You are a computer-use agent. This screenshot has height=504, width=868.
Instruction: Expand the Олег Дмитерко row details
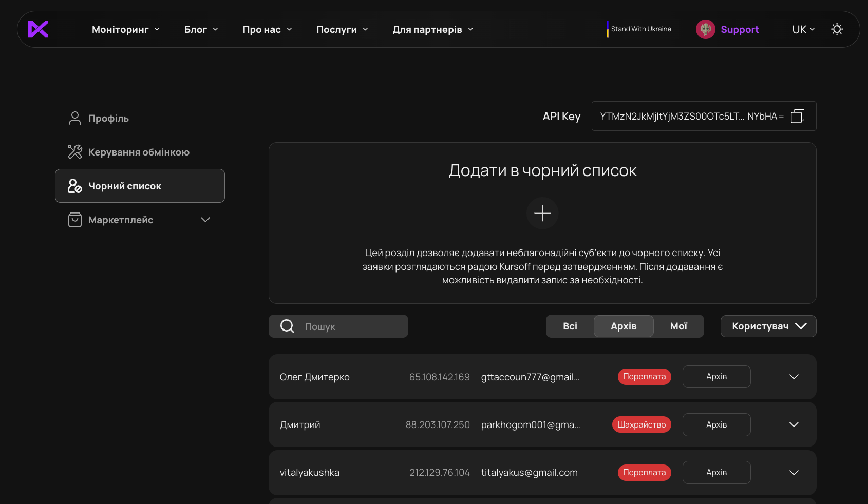click(x=794, y=377)
